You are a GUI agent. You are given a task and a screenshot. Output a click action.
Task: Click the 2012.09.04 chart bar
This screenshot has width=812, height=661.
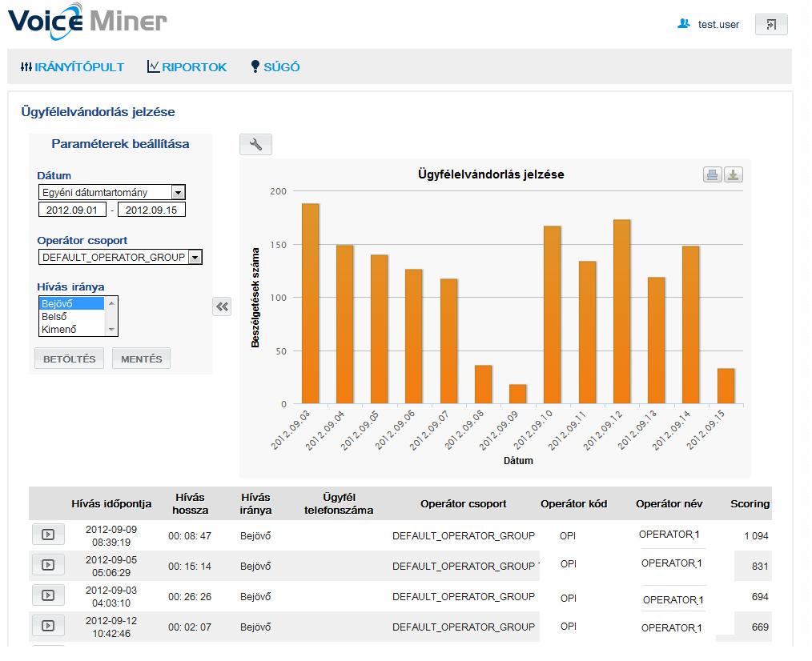click(345, 325)
